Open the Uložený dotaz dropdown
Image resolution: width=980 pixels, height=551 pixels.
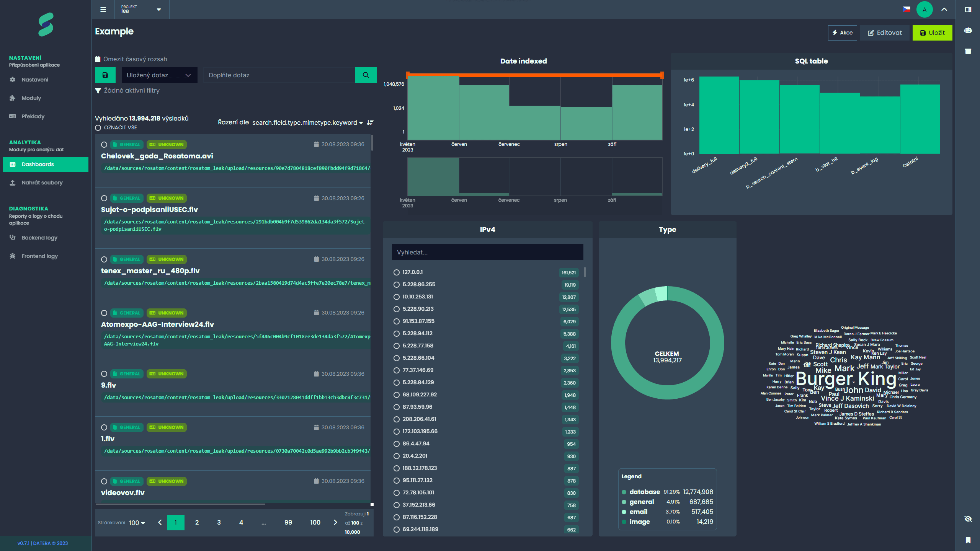point(159,75)
